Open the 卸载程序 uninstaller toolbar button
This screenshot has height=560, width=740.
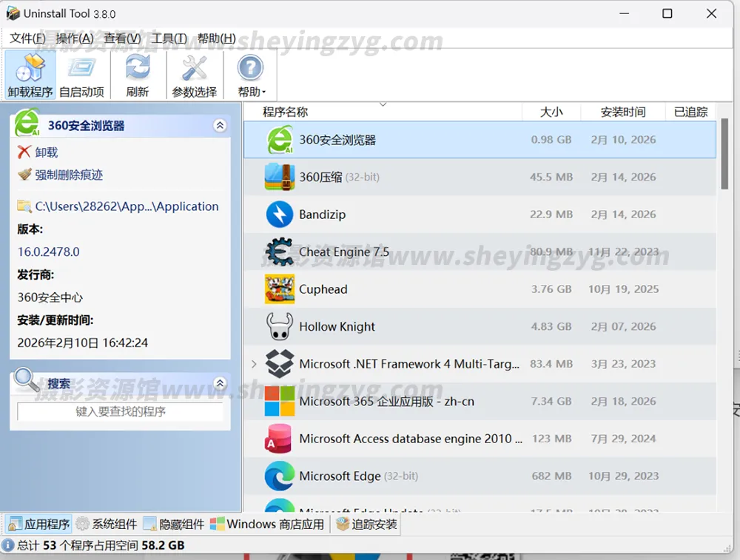click(30, 75)
